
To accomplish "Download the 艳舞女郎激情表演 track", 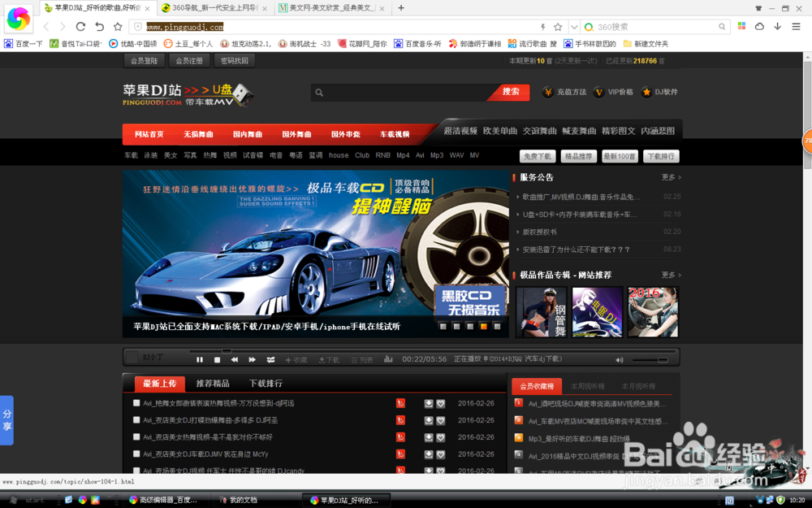I will pyautogui.click(x=429, y=404).
